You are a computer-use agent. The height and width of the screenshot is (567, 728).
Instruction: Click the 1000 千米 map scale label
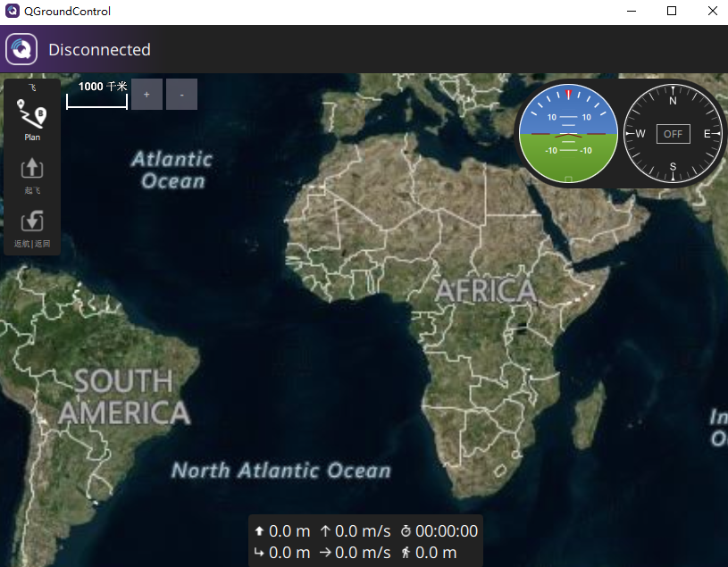[103, 87]
